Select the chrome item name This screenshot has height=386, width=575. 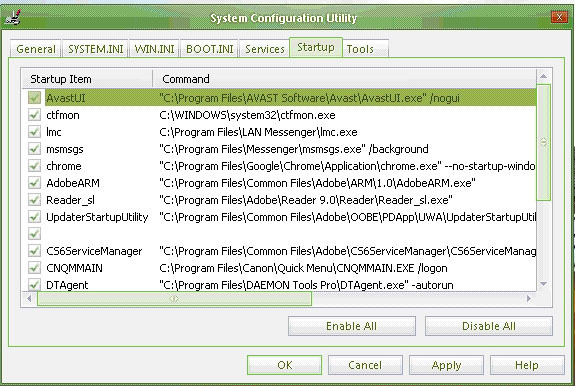(64, 166)
